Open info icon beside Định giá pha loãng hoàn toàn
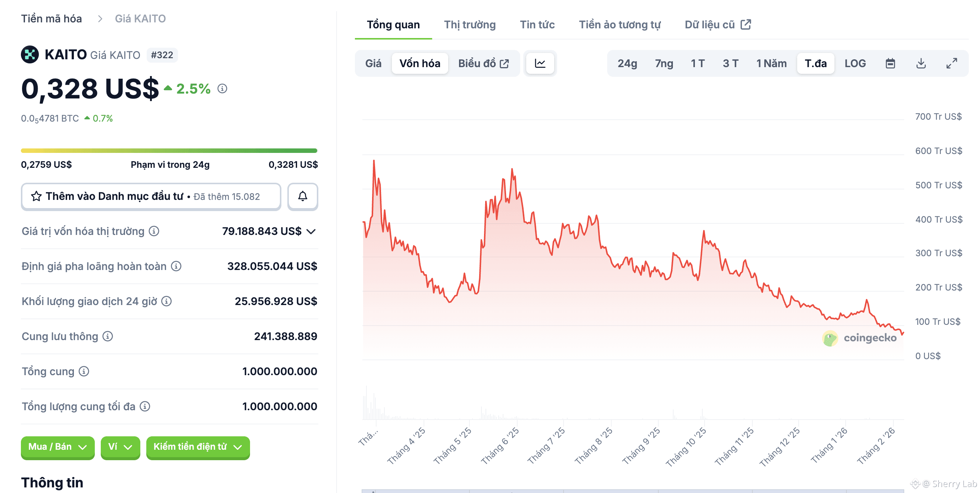This screenshot has width=980, height=493. [176, 266]
